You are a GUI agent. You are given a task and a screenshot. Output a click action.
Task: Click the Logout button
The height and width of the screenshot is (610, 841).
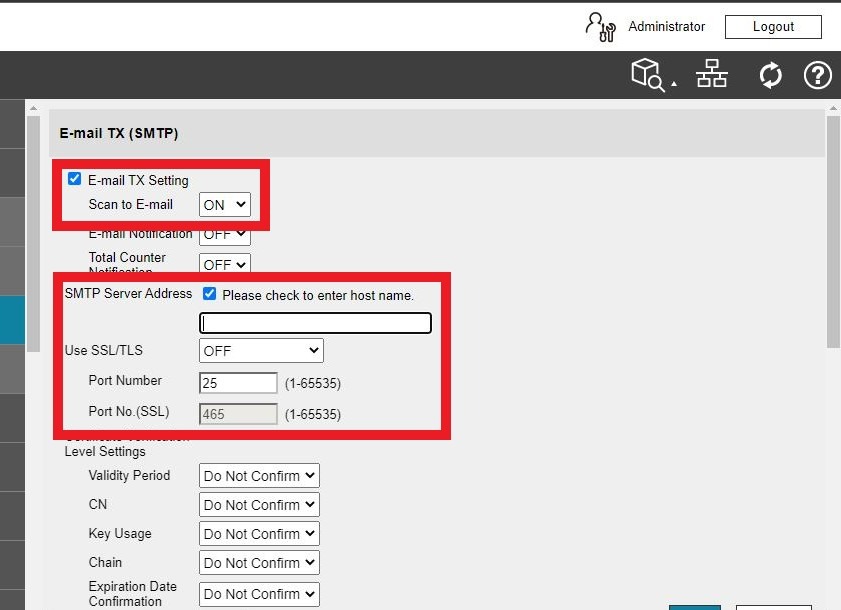[772, 27]
